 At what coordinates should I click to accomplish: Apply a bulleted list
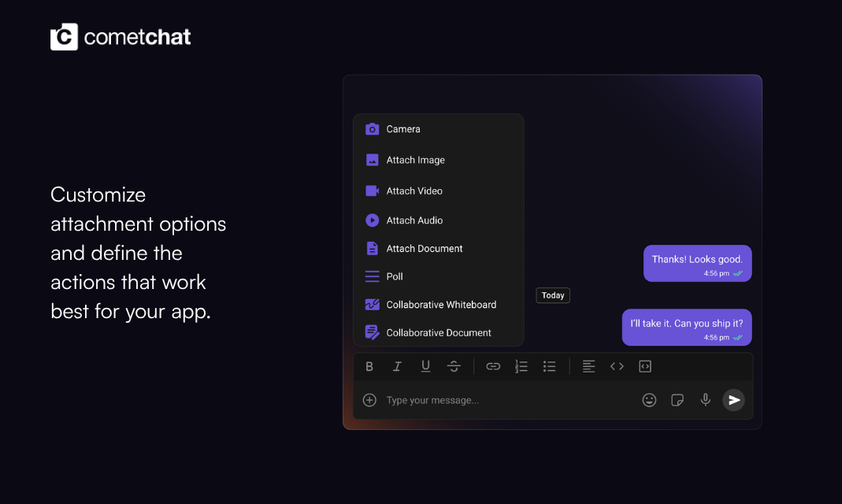[x=549, y=366]
